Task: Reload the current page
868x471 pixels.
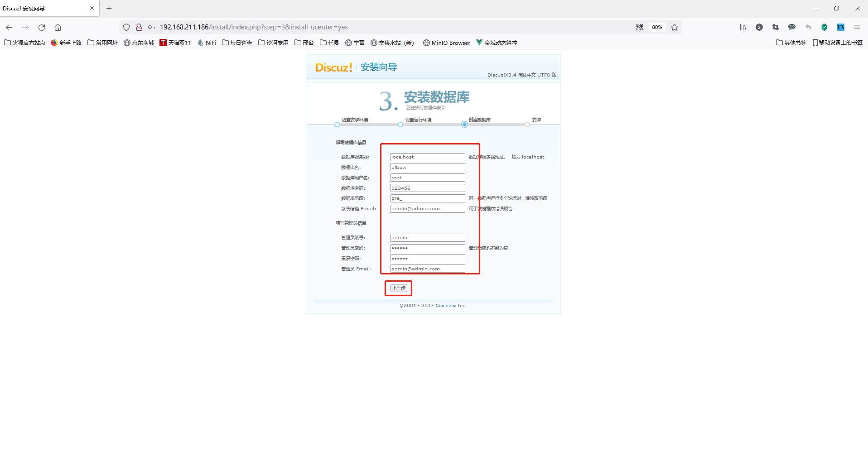Action: coord(42,27)
